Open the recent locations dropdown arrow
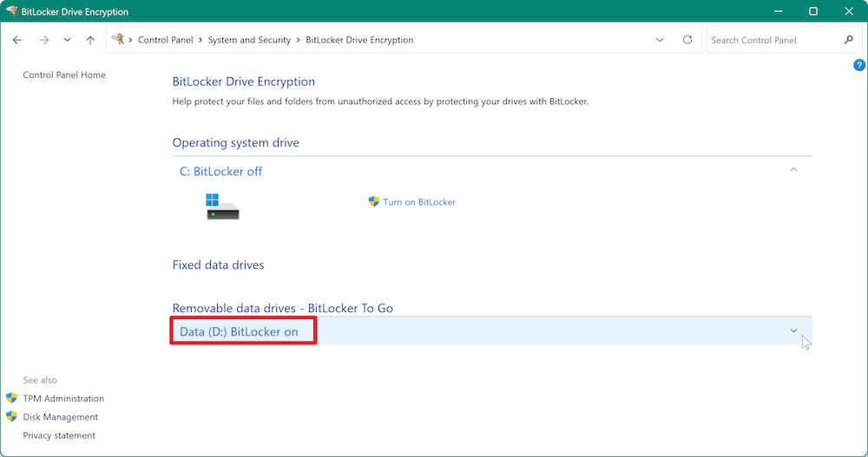This screenshot has width=868, height=457. coord(67,40)
